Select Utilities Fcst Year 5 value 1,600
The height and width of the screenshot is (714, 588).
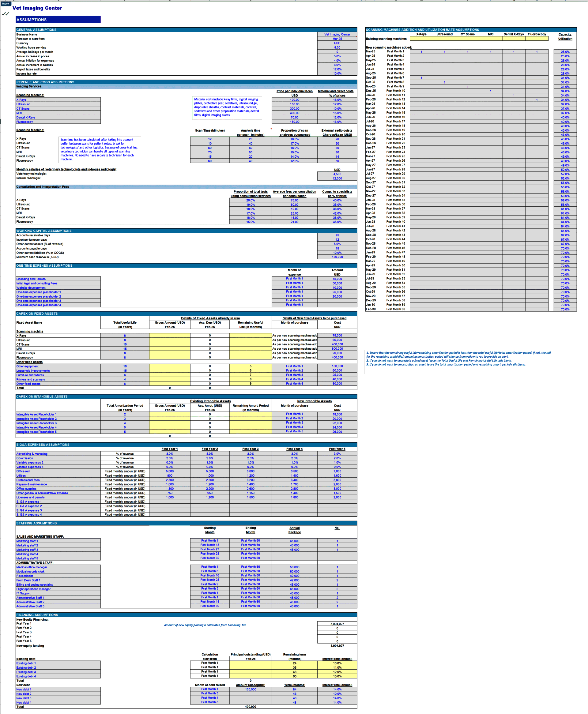click(x=337, y=476)
